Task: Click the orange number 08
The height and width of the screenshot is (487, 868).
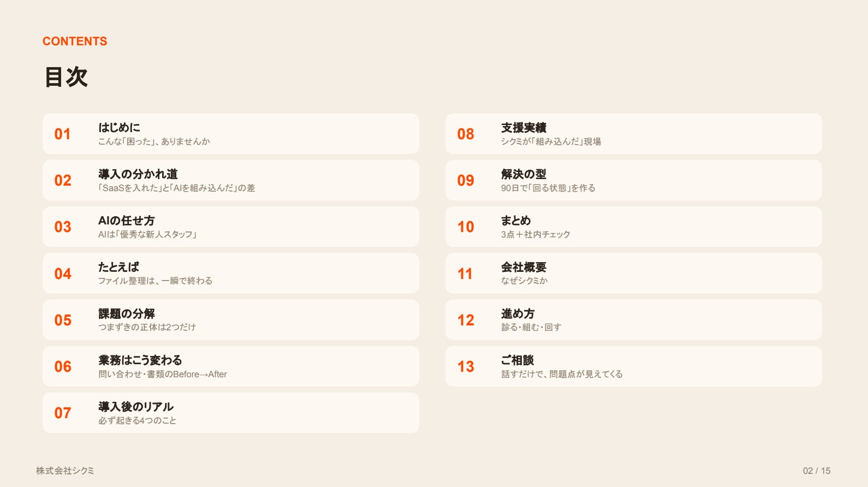Action: 466,134
